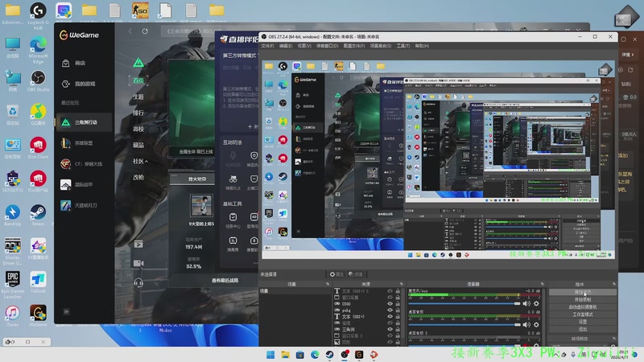Screen dimensions: 644x362
Task: Open the 编辑(E) menu in OBS
Action: tap(286, 46)
